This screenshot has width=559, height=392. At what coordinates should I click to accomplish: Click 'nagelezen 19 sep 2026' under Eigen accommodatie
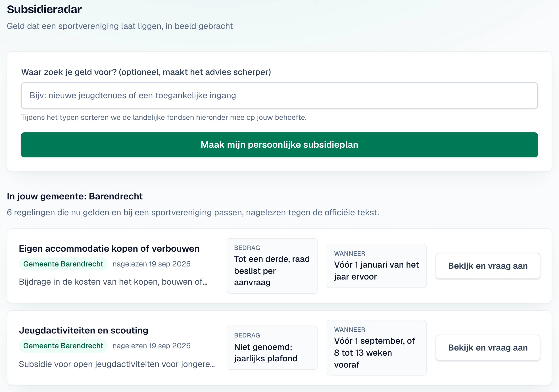(151, 264)
